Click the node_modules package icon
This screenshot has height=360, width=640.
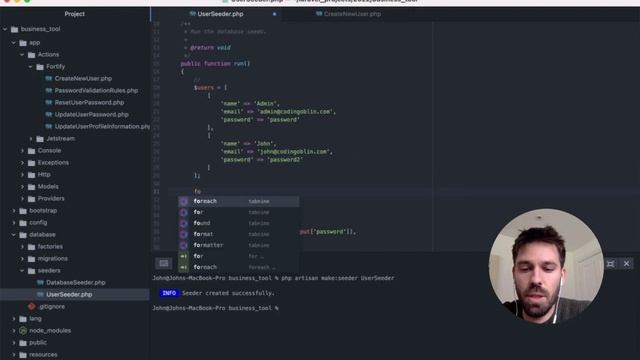pos(23,331)
